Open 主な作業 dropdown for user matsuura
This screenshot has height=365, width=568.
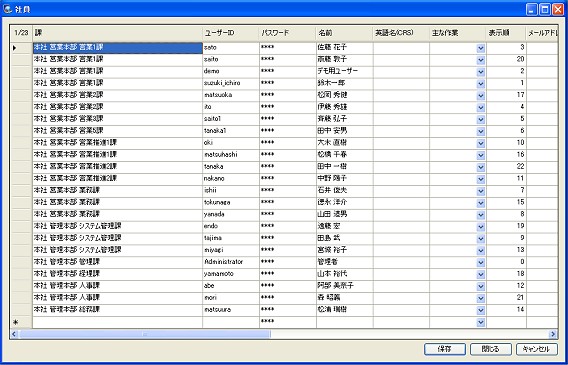coord(481,311)
